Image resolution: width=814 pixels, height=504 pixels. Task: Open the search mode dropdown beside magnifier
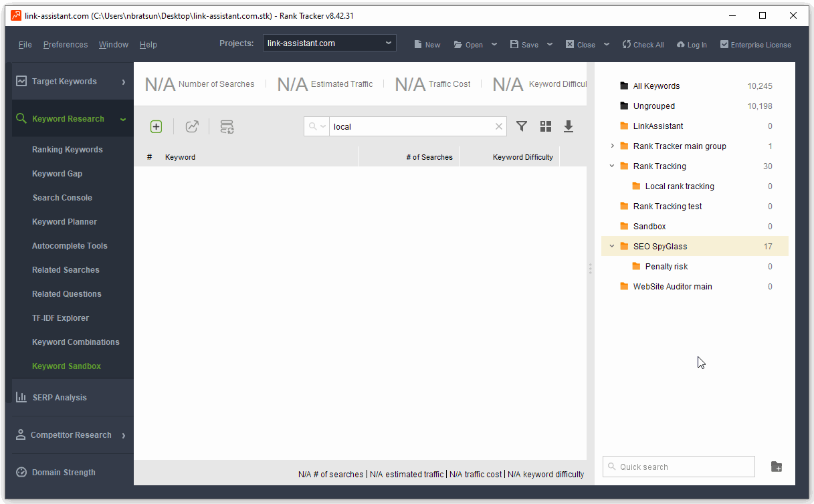click(316, 126)
